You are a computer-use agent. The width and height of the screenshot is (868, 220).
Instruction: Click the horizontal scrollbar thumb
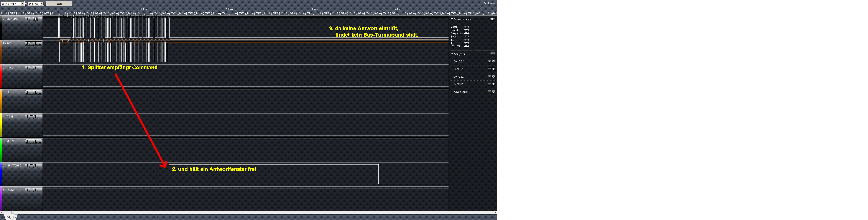(12, 213)
